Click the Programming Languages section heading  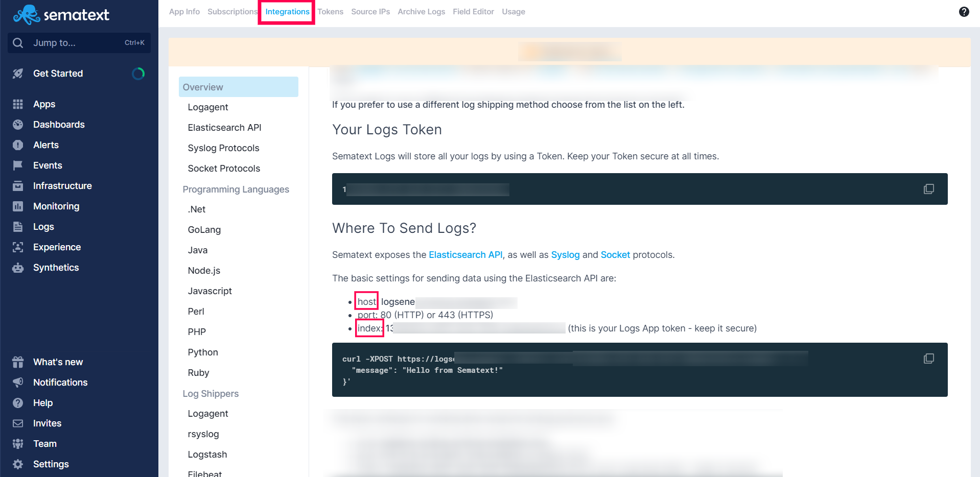coord(236,189)
